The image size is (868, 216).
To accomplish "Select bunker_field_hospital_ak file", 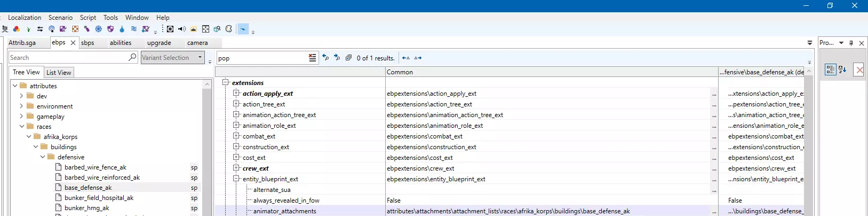I will click(x=99, y=198).
